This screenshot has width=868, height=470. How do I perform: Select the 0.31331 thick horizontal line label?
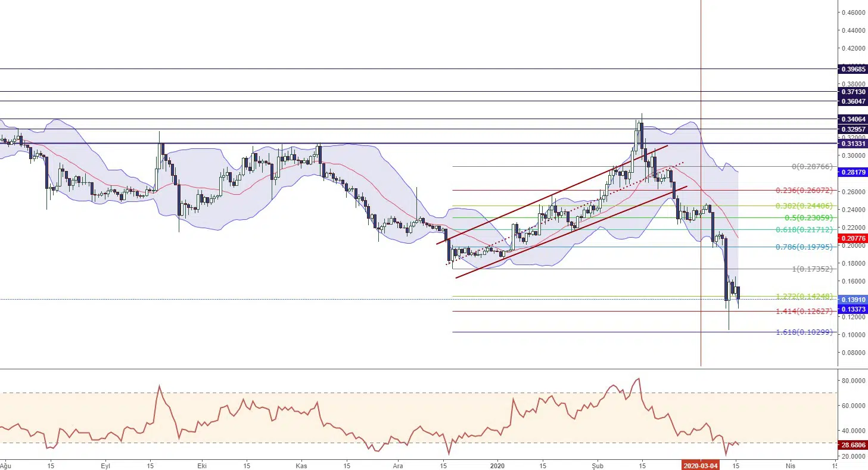852,144
